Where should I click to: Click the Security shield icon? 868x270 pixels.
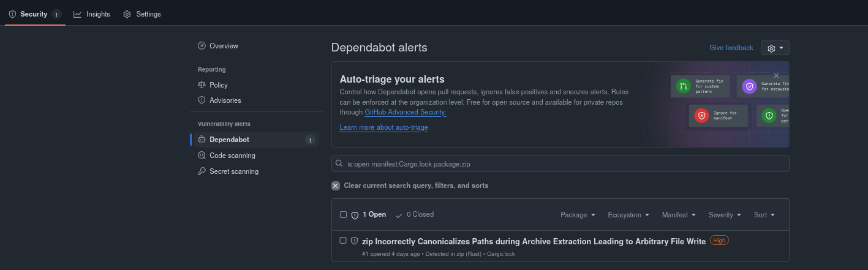[x=12, y=14]
